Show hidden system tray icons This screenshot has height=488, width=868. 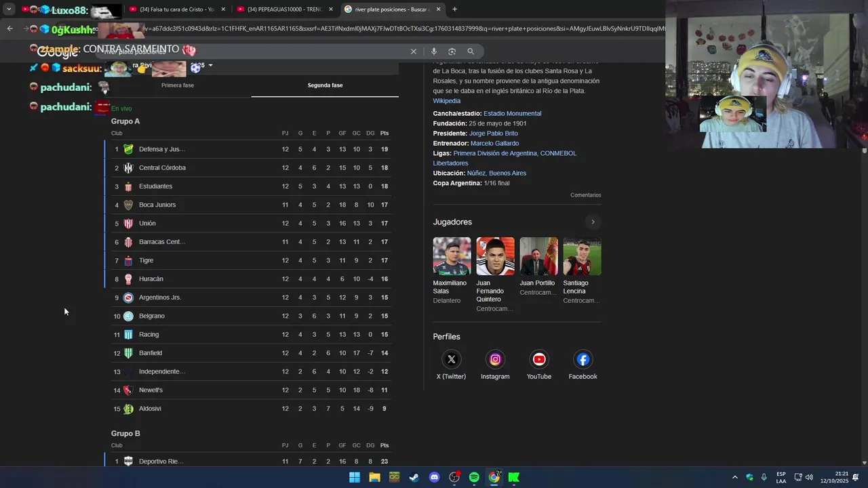pyautogui.click(x=734, y=477)
